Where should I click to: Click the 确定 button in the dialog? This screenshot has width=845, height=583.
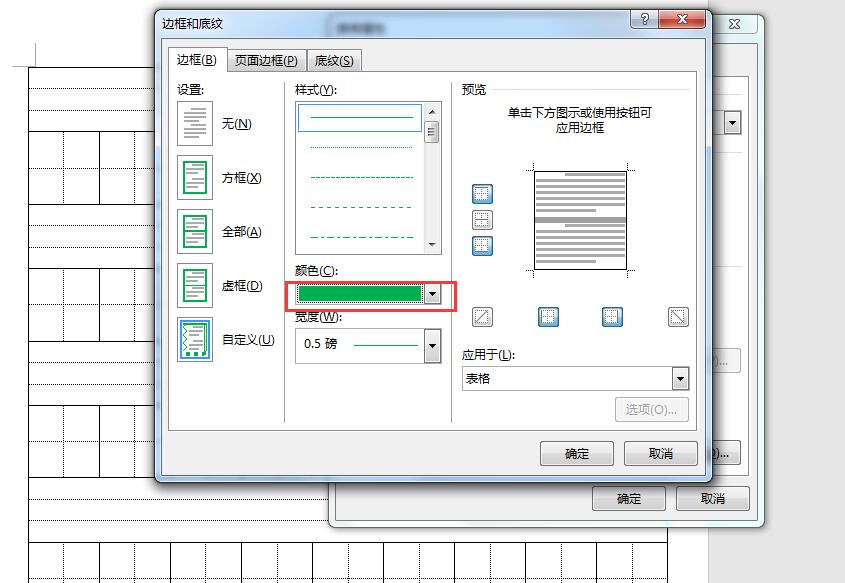(x=575, y=453)
